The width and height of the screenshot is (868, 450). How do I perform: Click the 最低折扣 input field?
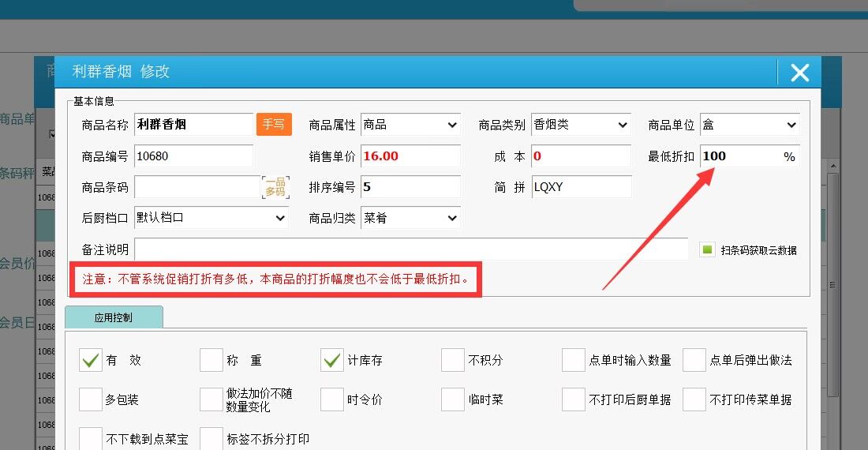click(x=740, y=156)
